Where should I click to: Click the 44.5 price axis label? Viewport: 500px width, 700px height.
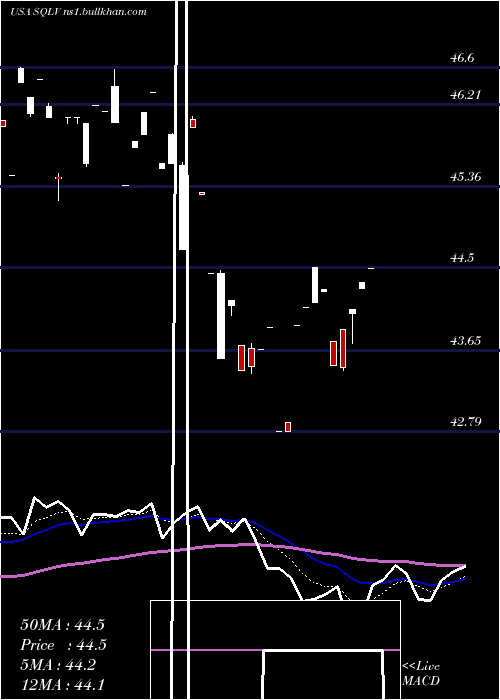click(x=462, y=258)
